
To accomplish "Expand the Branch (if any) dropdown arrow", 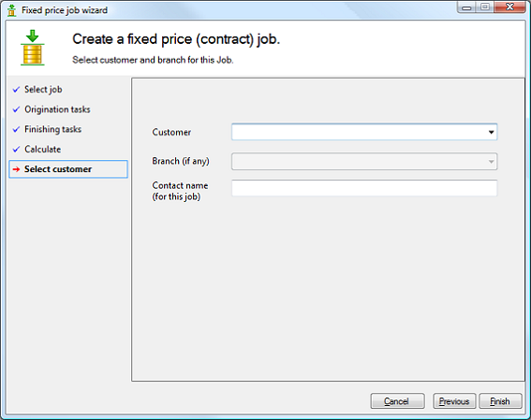I will [491, 162].
